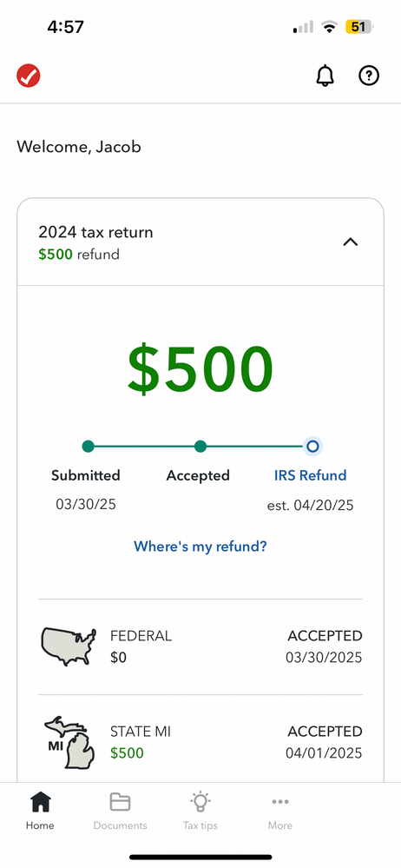Tap the IRS Refund label
The width and height of the screenshot is (401, 868).
[310, 475]
